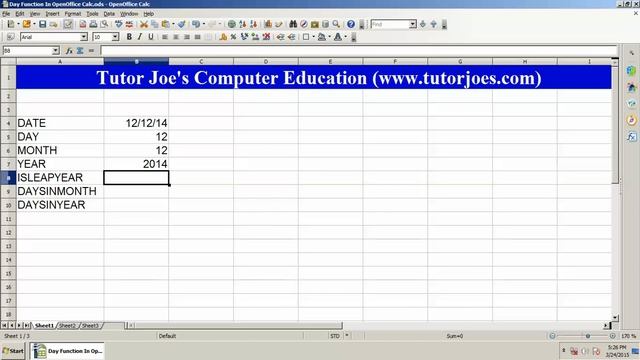Toggle Edit File mode icon
Viewport: 640px width, 360px height.
(68, 24)
